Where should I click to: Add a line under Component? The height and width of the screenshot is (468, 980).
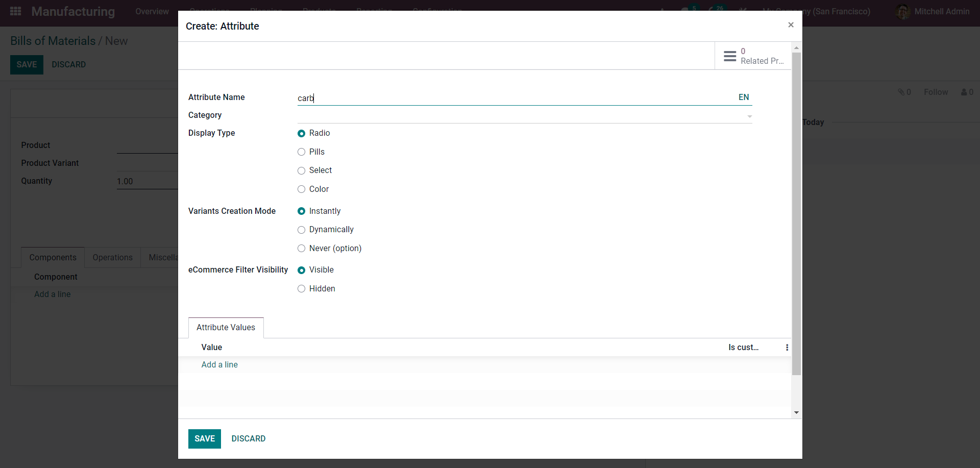pos(53,294)
